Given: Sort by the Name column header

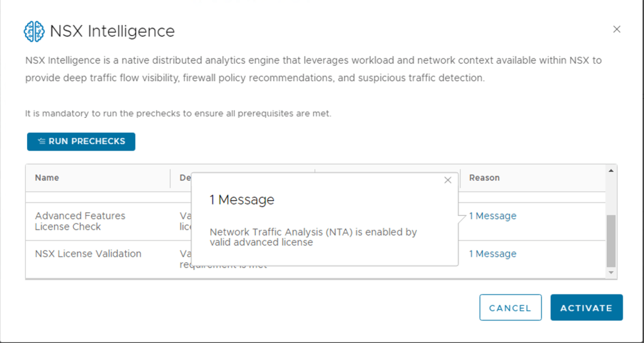Looking at the screenshot, I should pos(47,177).
